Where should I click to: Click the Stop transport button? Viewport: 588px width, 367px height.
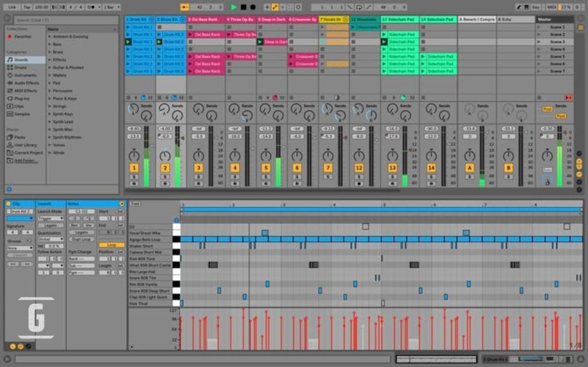[x=243, y=7]
